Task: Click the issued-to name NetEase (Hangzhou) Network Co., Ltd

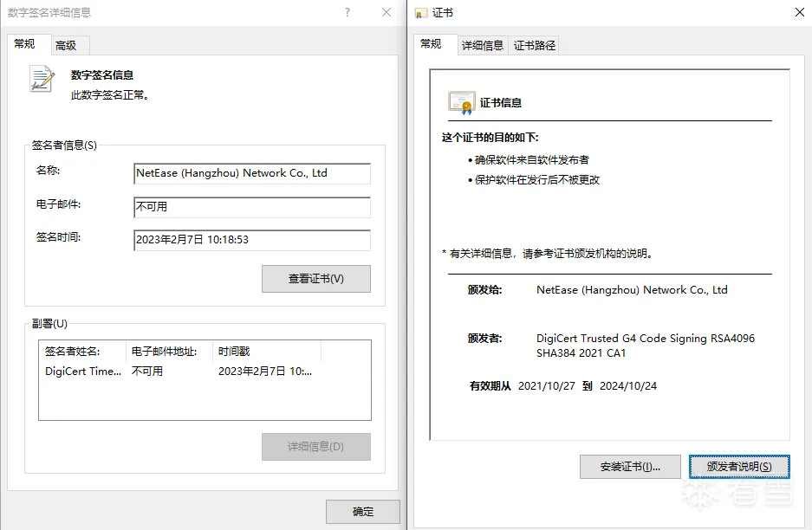Action: click(632, 290)
